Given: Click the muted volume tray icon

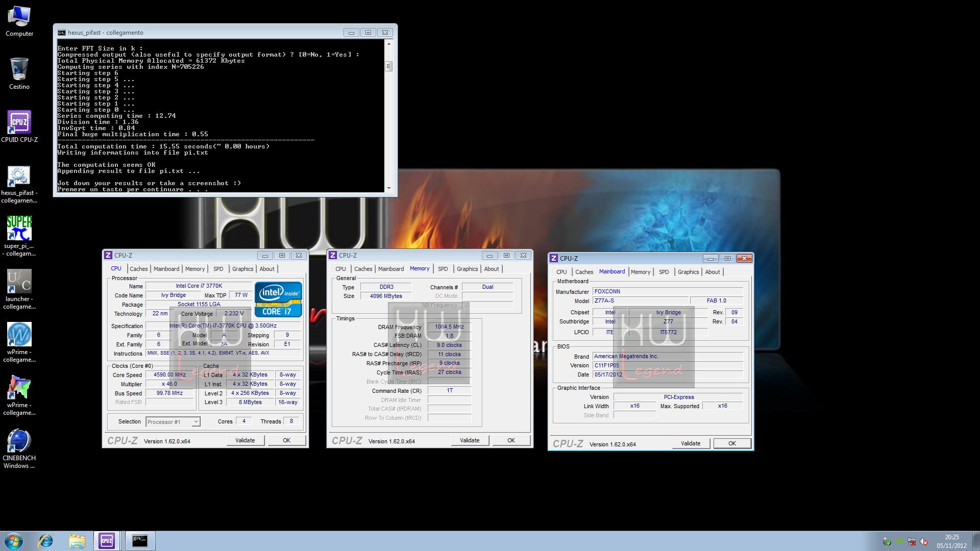Looking at the screenshot, I should (x=924, y=542).
